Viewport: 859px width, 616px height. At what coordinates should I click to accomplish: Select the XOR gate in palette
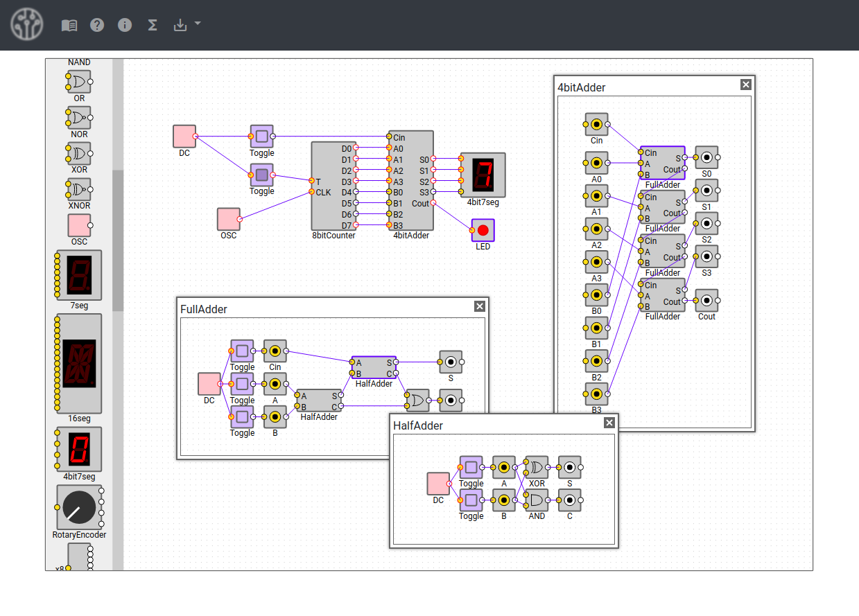coord(78,152)
